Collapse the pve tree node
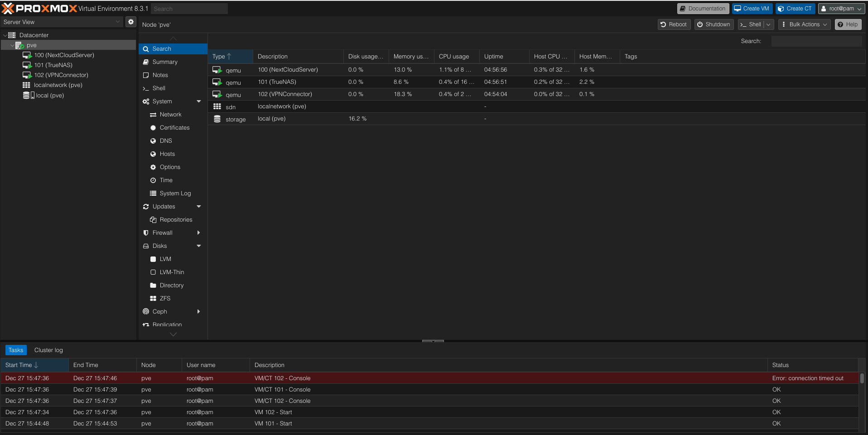868x435 pixels. click(x=12, y=45)
